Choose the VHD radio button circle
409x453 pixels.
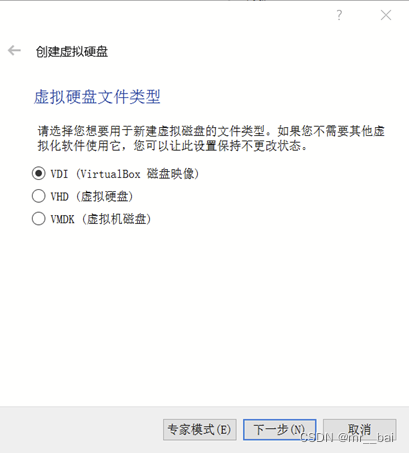point(39,196)
